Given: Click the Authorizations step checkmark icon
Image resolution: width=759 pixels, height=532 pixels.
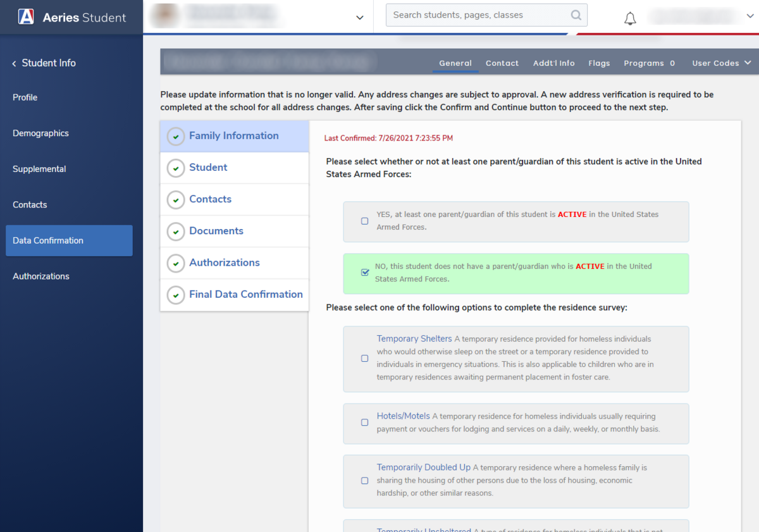Looking at the screenshot, I should point(175,263).
